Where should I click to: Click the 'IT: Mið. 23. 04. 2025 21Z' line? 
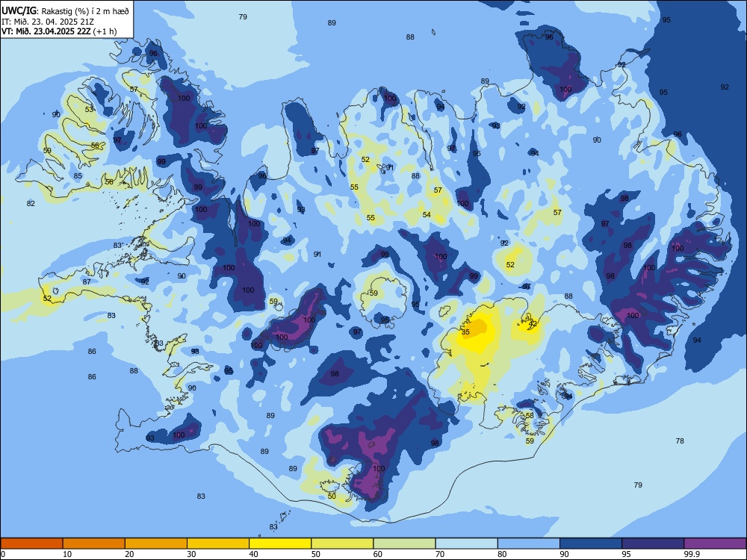tap(48, 22)
